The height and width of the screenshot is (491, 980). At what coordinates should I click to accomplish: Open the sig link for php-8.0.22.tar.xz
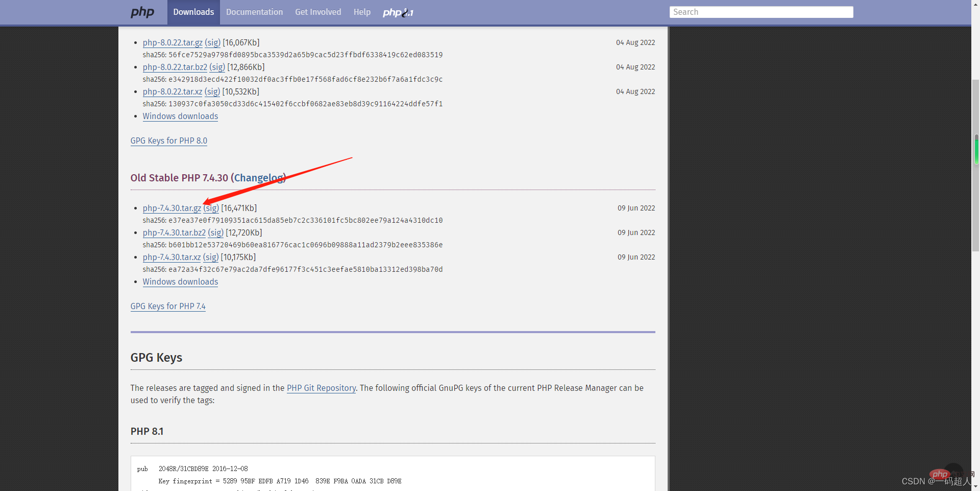212,91
